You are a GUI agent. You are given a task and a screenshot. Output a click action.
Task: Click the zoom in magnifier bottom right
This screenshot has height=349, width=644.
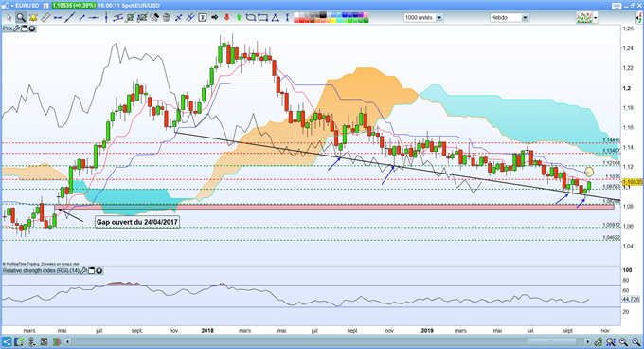635,341
